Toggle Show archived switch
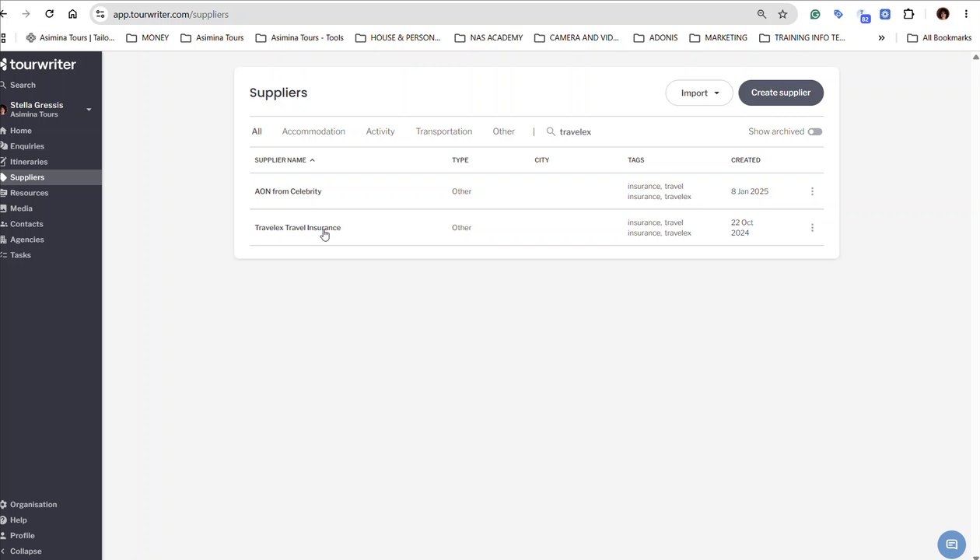 click(x=814, y=131)
